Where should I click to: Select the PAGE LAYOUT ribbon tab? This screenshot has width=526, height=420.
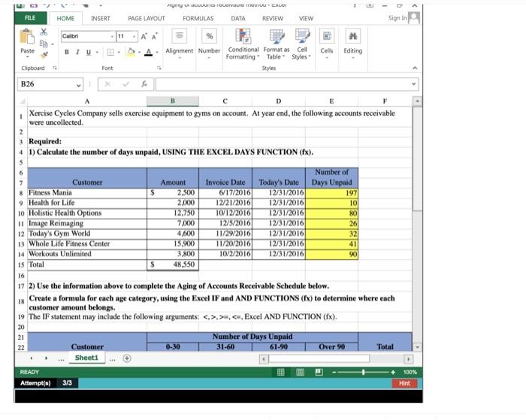(147, 19)
